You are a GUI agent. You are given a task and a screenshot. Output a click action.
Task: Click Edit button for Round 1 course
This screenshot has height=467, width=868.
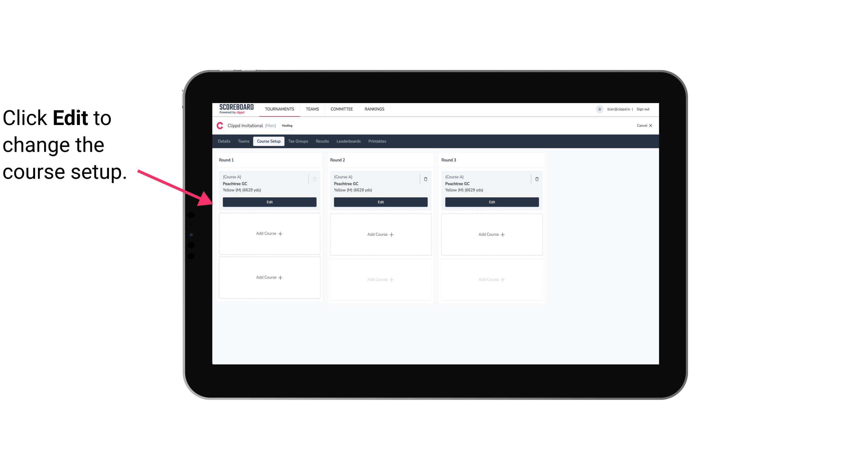coord(269,201)
